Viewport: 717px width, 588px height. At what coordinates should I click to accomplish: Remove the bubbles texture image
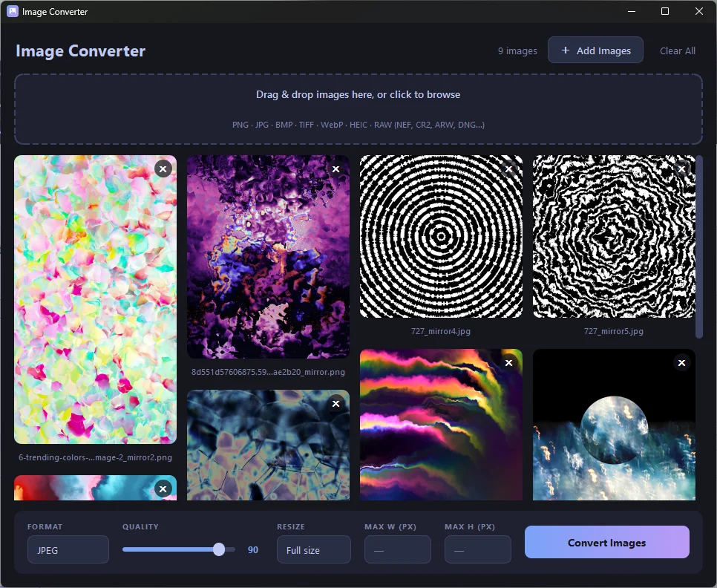[335, 403]
